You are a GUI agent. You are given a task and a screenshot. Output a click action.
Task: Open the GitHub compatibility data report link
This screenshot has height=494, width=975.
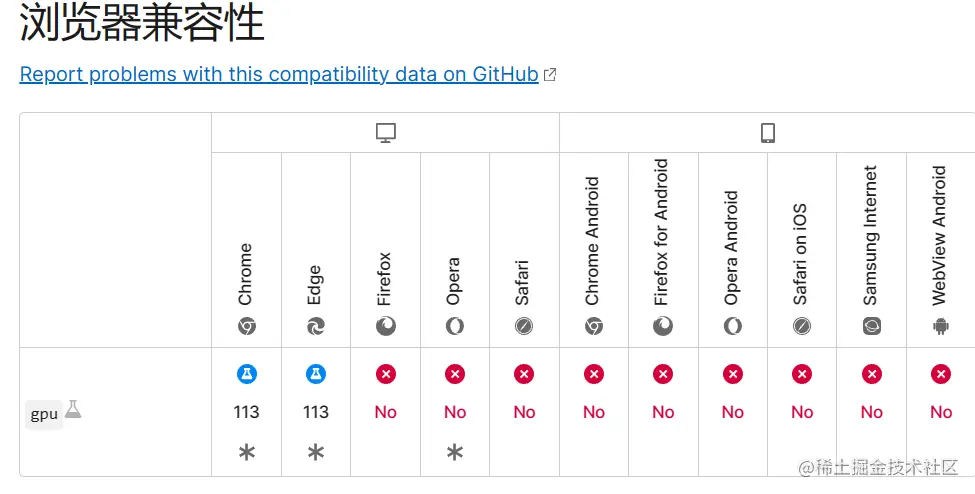click(279, 74)
